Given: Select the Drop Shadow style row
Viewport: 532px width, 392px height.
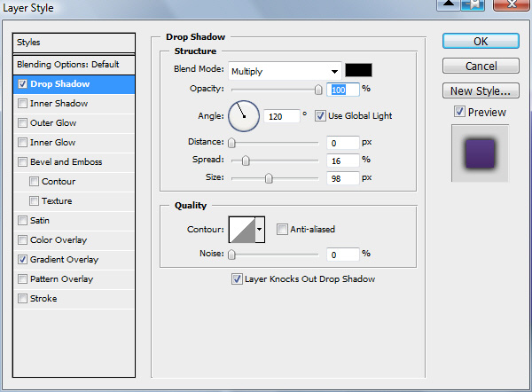Looking at the screenshot, I should (x=74, y=84).
